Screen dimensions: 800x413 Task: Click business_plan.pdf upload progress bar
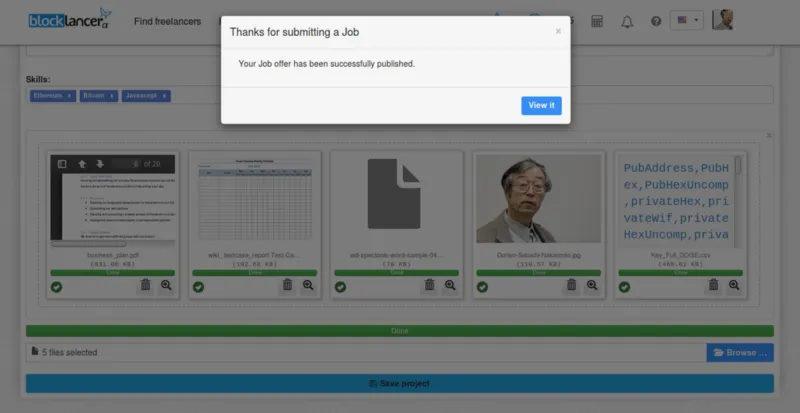(x=113, y=273)
